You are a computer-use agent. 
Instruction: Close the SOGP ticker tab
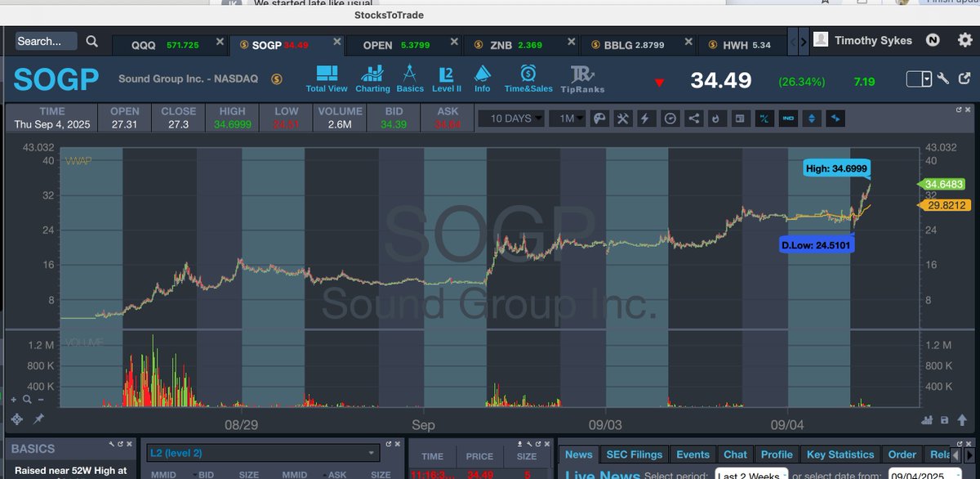(336, 42)
